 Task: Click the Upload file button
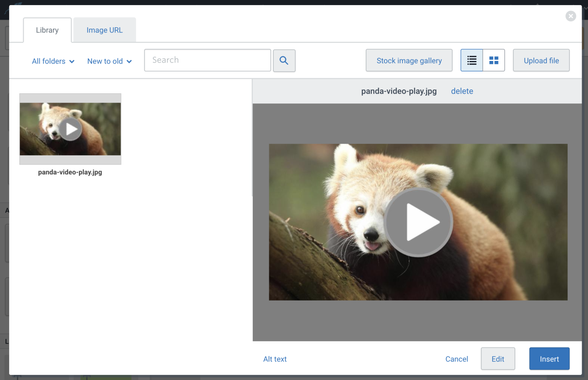(541, 61)
